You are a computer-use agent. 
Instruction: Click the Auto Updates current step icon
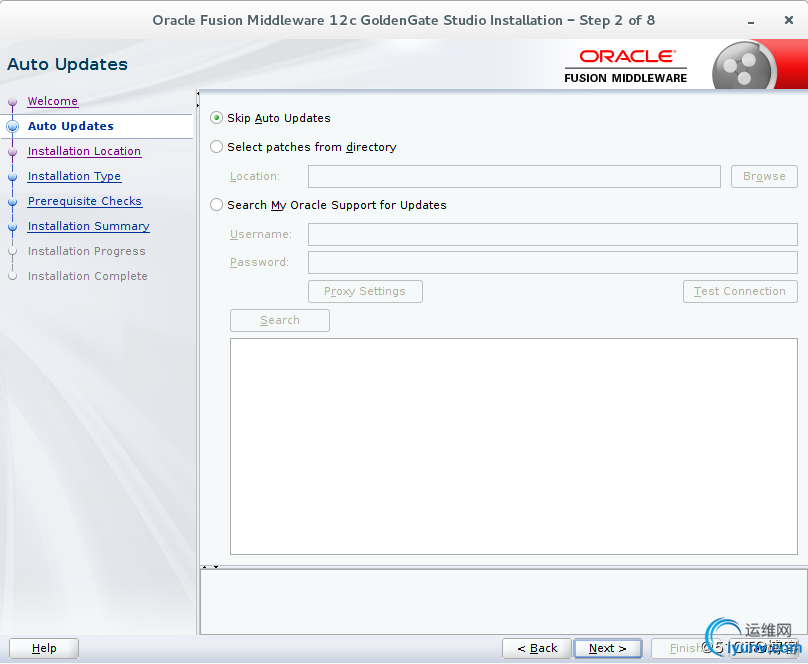point(13,126)
